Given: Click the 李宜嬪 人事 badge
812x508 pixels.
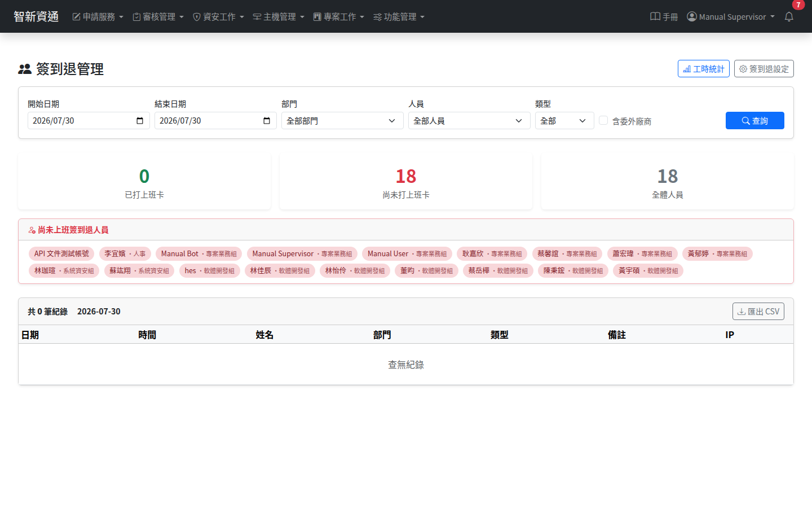Looking at the screenshot, I should coord(125,254).
